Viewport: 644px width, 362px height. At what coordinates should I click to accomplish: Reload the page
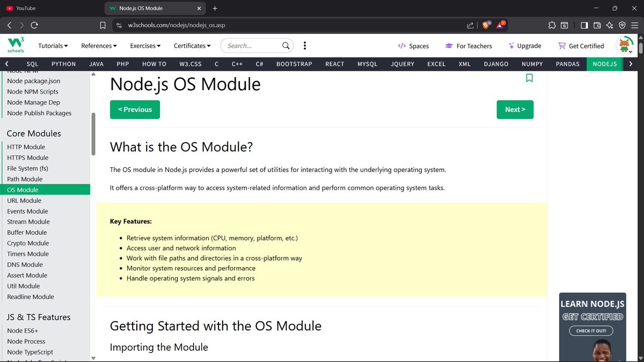coord(34,25)
